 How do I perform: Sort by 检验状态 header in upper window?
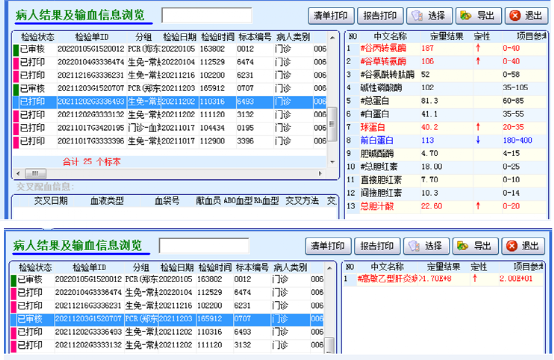point(37,37)
